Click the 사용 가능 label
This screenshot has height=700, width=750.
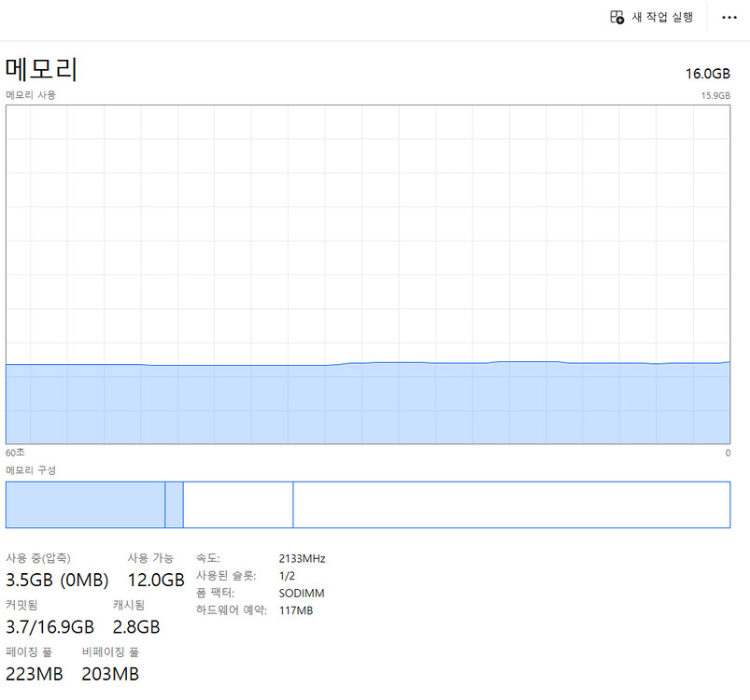(150, 558)
